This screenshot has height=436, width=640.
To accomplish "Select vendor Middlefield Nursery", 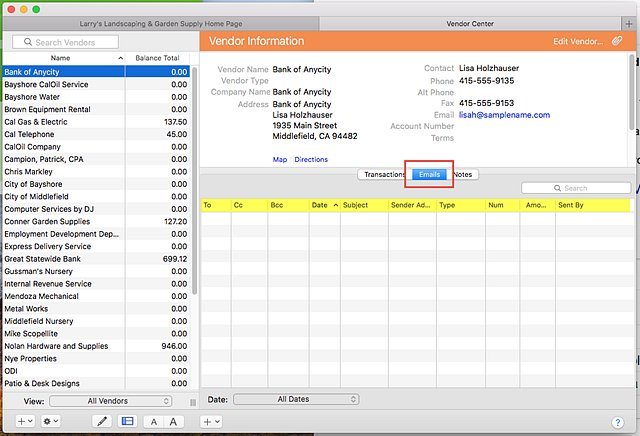I will (96, 321).
